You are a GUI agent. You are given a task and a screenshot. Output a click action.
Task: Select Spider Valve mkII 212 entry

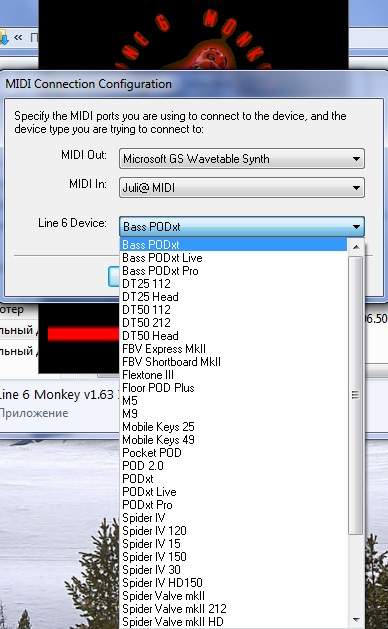[234, 609]
